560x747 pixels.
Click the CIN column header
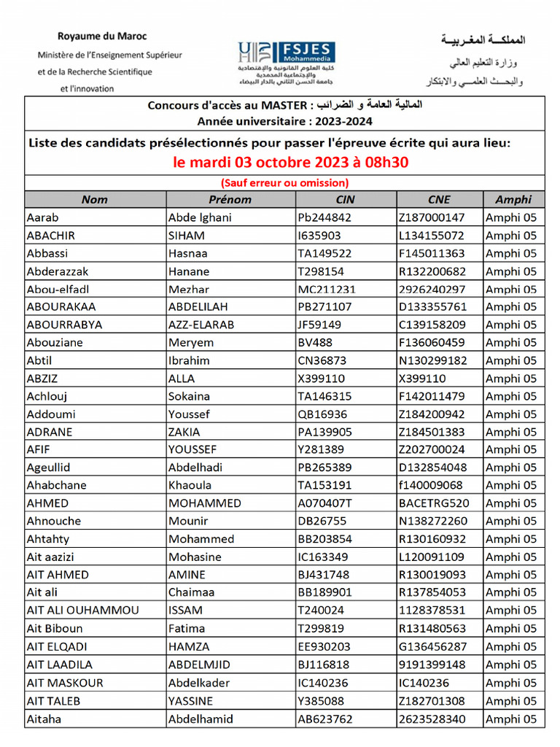point(346,199)
